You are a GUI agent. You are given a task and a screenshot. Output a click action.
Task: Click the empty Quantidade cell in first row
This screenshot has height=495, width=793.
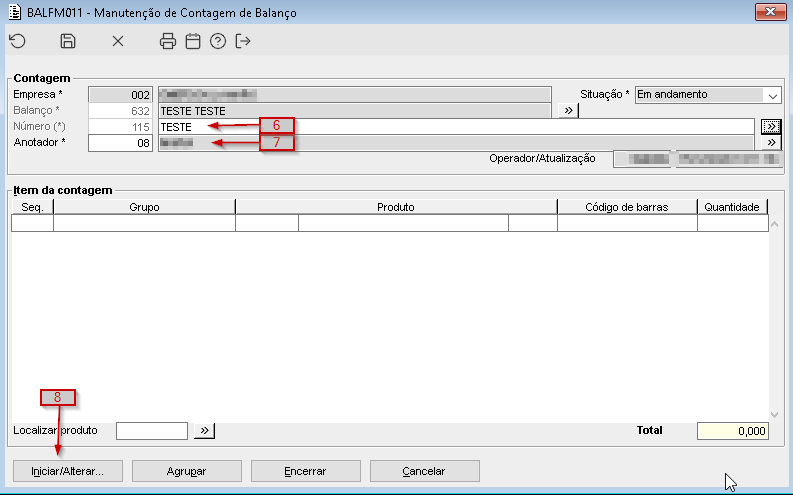coord(733,223)
